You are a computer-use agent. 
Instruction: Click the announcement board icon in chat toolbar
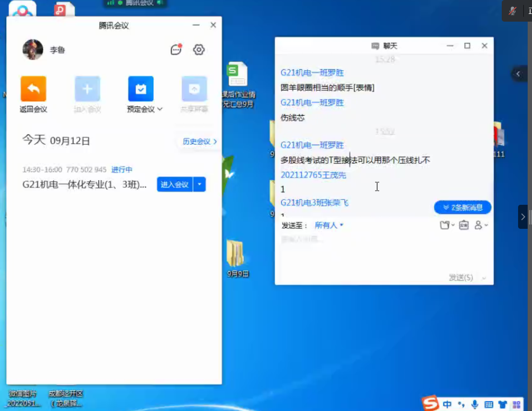[x=463, y=225]
